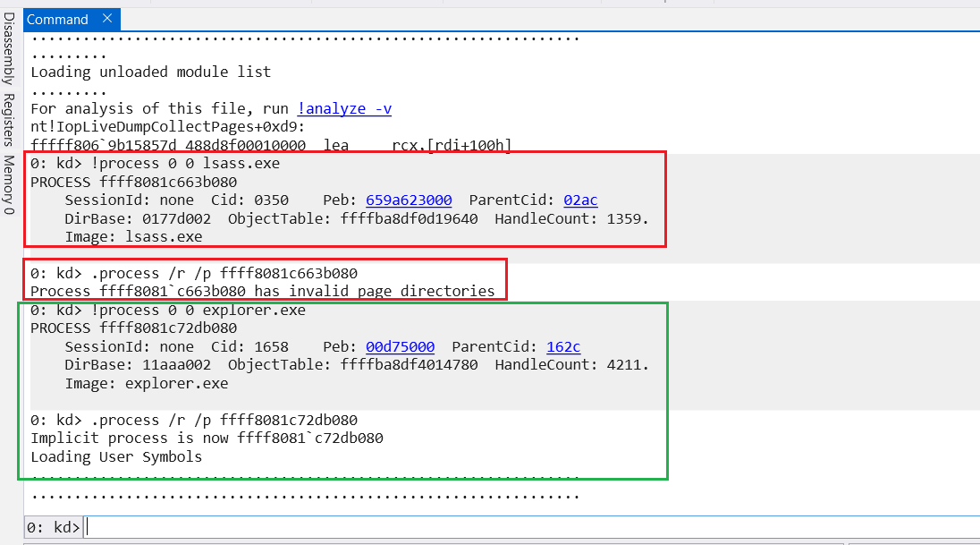Select 'Loading User Symbols' line
Image resolution: width=980 pixels, height=545 pixels.
116,456
